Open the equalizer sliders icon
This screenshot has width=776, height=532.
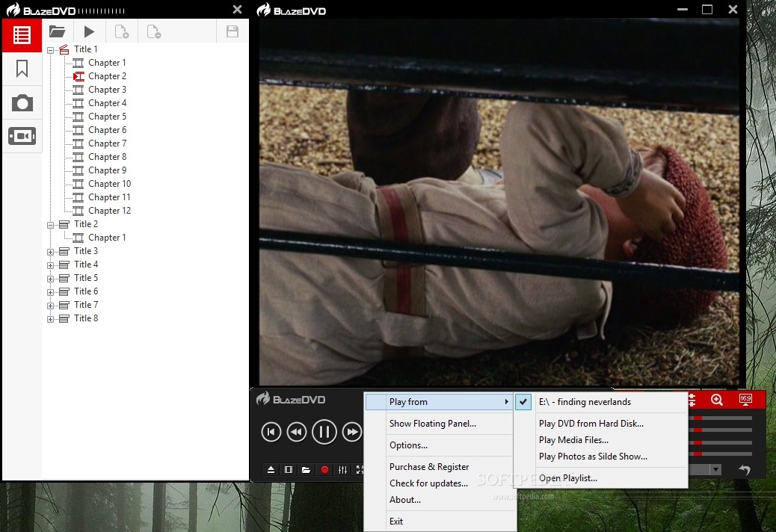coord(342,470)
